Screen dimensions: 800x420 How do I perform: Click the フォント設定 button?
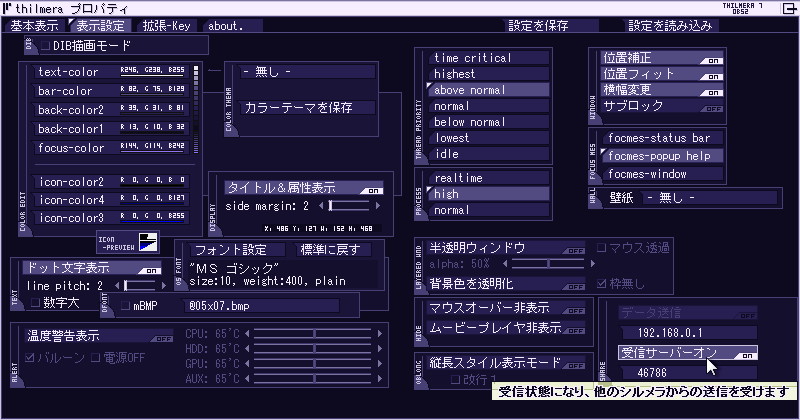point(237,250)
